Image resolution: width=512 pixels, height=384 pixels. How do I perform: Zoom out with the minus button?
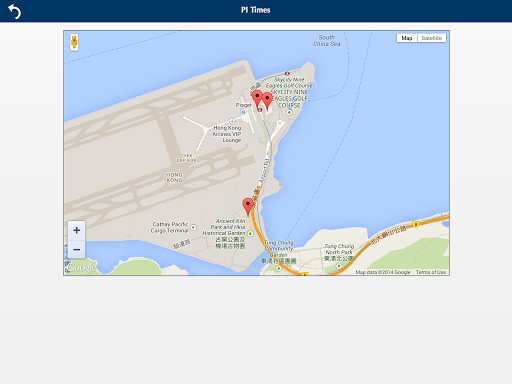tap(77, 249)
